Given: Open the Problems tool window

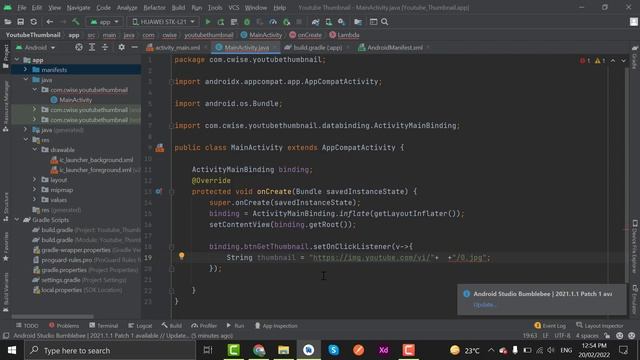Looking at the screenshot, I should [64, 326].
